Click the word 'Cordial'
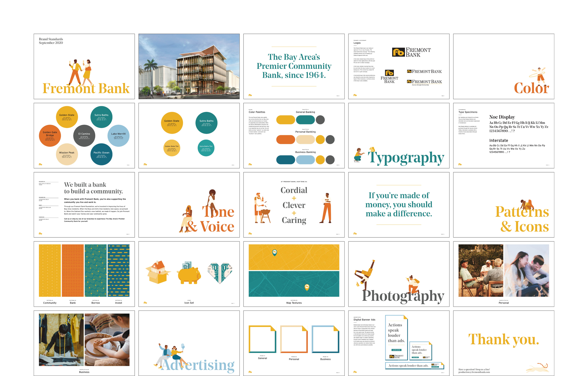 click(x=294, y=190)
